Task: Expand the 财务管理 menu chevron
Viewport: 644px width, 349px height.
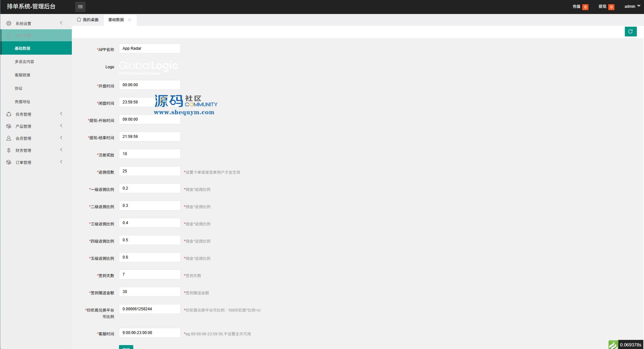Action: point(61,150)
